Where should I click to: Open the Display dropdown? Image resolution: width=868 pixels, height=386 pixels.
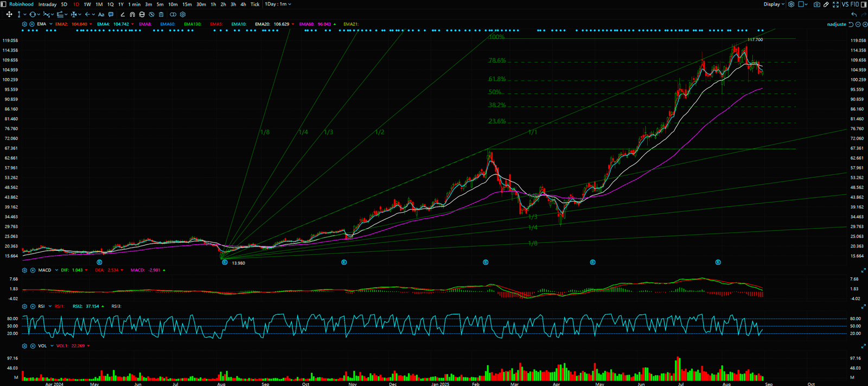(x=774, y=4)
